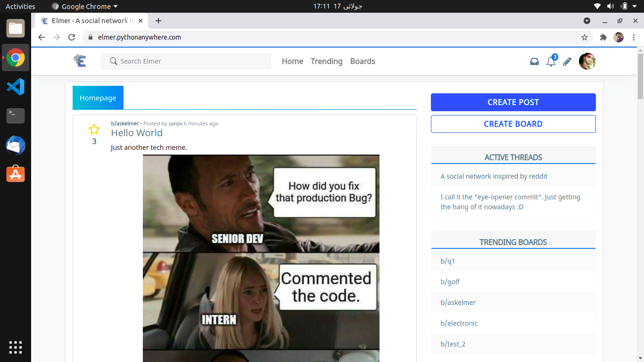The height and width of the screenshot is (362, 644).
Task: Click the CREATE BOARD button
Action: click(x=513, y=124)
